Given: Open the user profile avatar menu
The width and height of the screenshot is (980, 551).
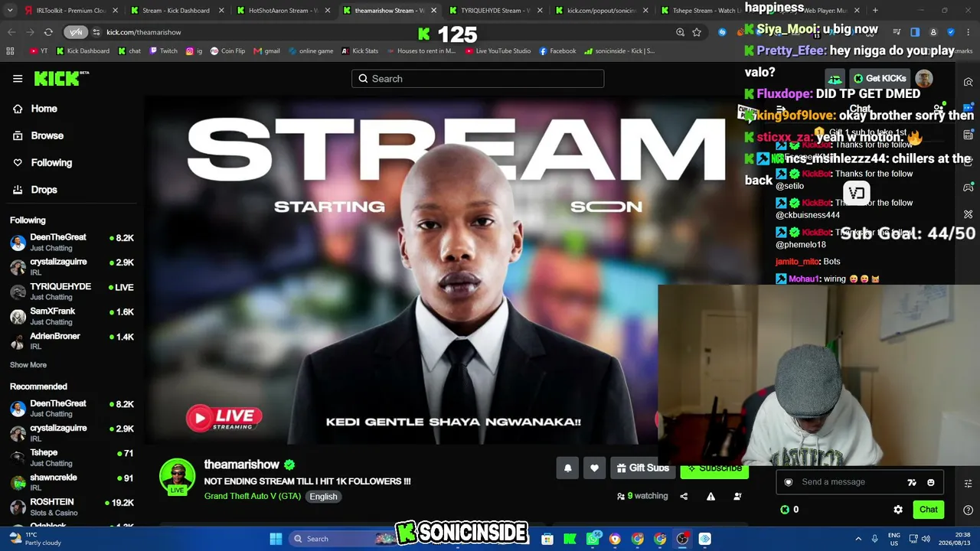Looking at the screenshot, I should [x=924, y=79].
